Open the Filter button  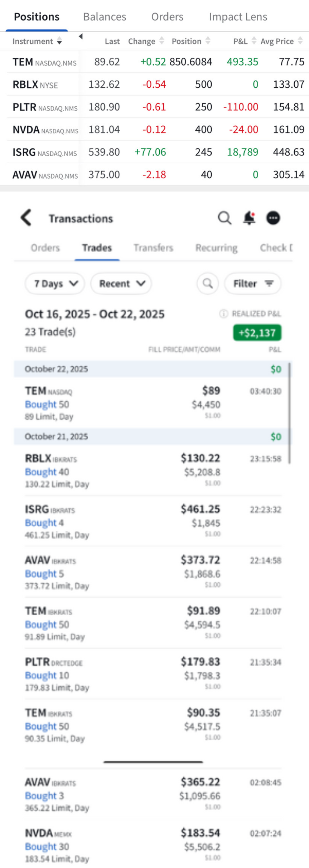click(253, 284)
